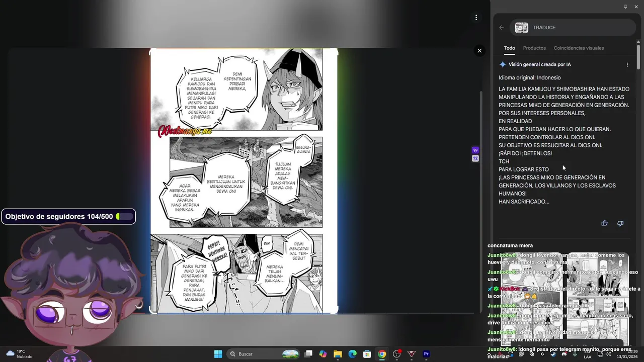Close the Lens image selection overlay
The height and width of the screenshot is (362, 644).
tap(479, 50)
